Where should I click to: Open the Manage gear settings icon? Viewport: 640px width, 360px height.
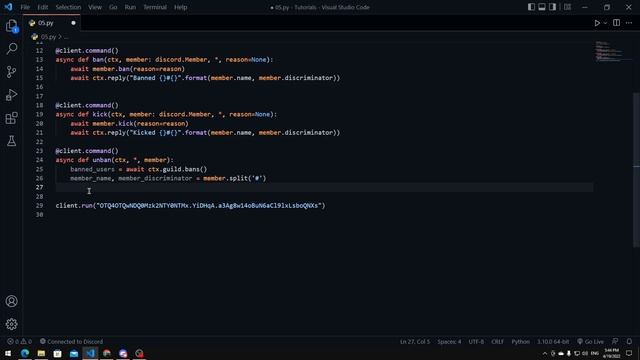(11, 324)
